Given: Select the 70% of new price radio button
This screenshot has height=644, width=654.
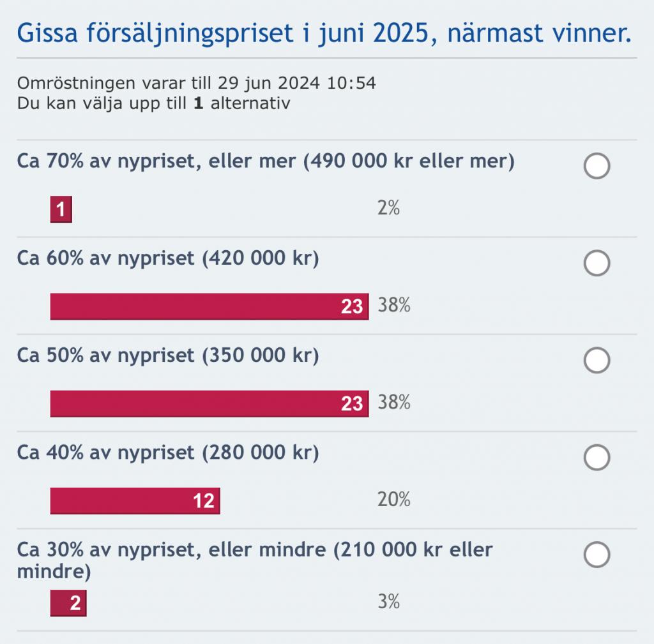Looking at the screenshot, I should tap(597, 167).
